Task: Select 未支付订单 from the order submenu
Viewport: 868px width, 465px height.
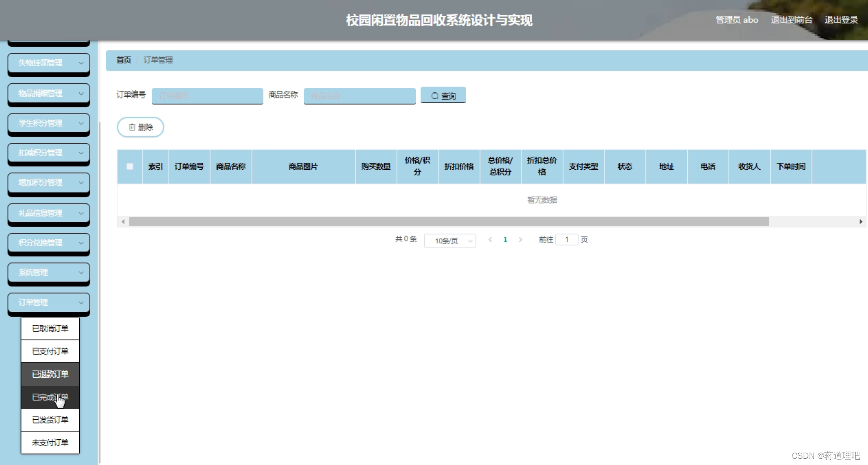Action: pyautogui.click(x=50, y=442)
